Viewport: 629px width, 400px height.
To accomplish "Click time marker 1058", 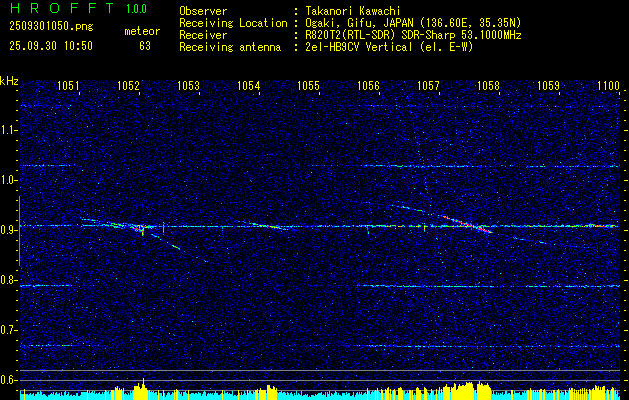I will pyautogui.click(x=488, y=85).
